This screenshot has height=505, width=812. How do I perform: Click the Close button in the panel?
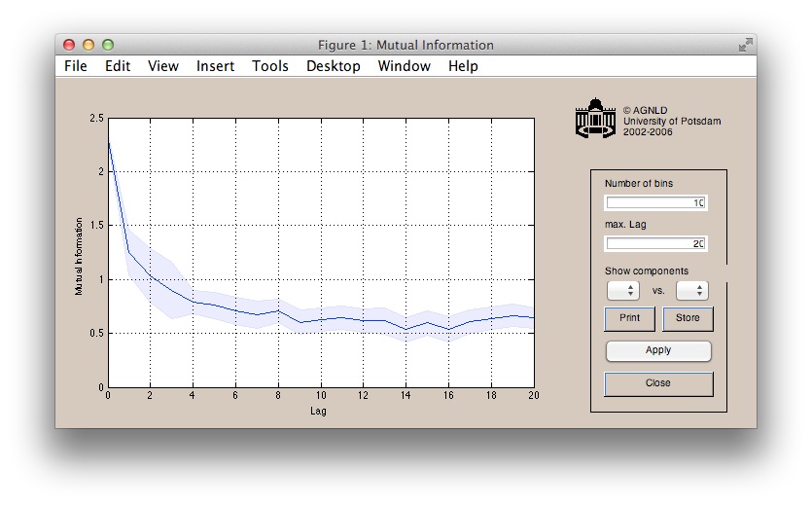658,383
